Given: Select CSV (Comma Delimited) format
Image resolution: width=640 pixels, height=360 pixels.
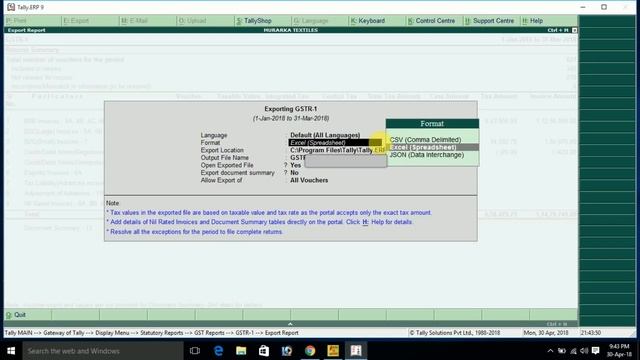Looking at the screenshot, I should (425, 140).
